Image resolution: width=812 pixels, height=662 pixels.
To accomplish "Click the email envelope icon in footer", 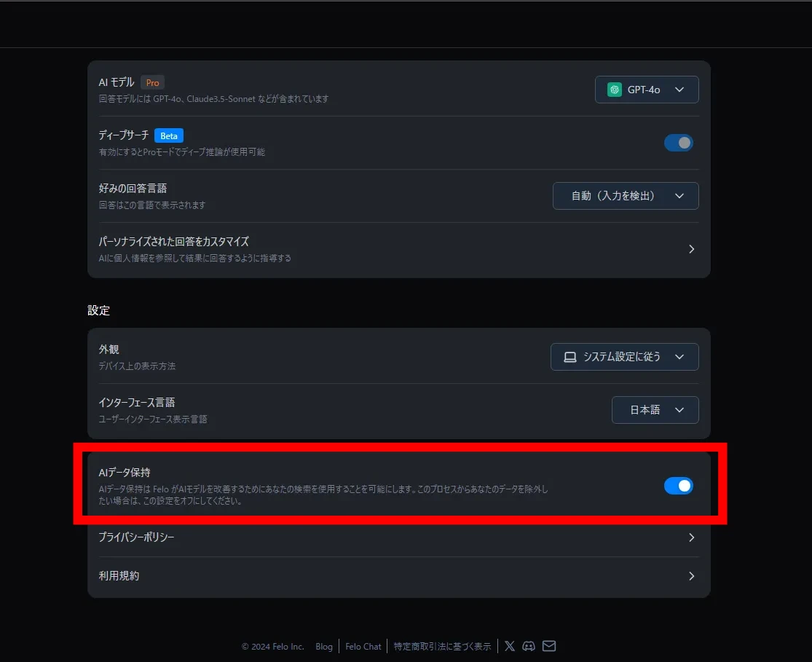I will [x=549, y=646].
